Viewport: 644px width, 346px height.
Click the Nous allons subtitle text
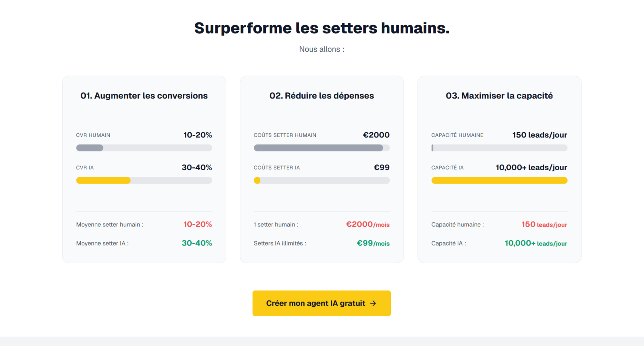322,49
